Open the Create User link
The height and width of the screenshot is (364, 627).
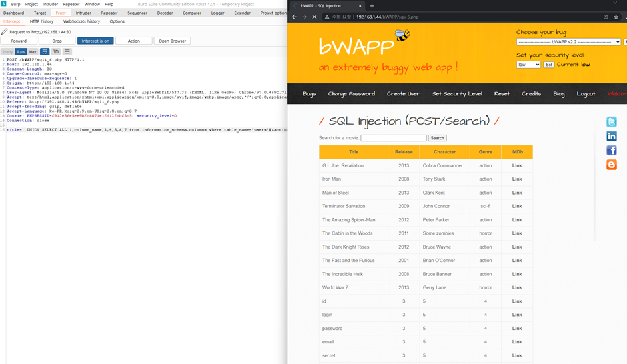point(403,94)
